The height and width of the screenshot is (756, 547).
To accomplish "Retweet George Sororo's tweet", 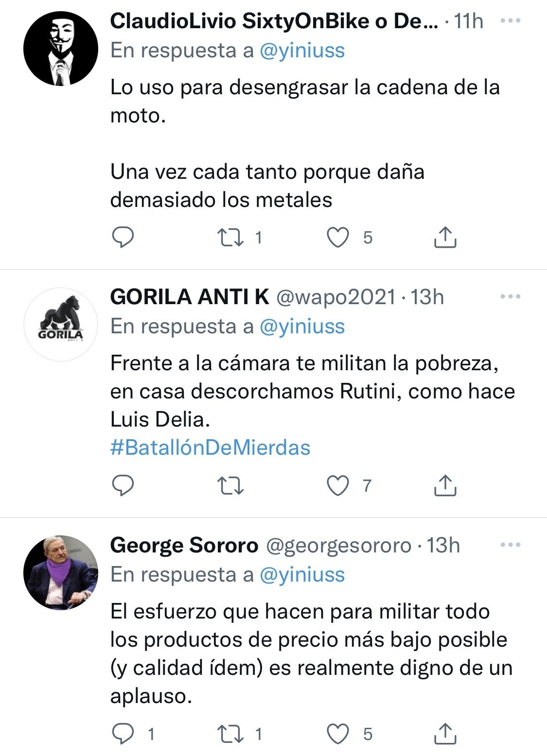I will pos(230,734).
